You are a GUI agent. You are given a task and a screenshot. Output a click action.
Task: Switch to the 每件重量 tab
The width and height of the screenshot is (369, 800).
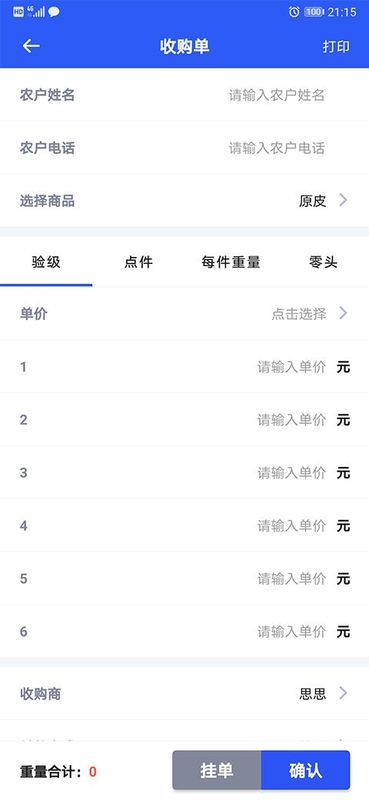click(x=231, y=262)
